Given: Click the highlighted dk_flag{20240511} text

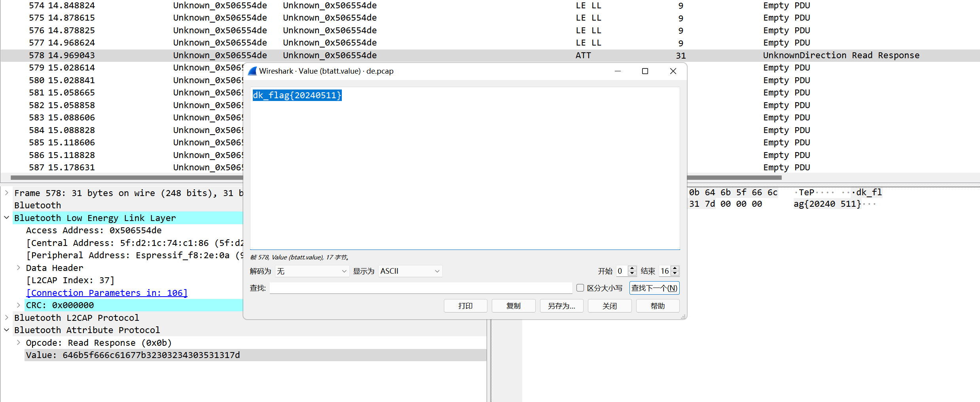Looking at the screenshot, I should [x=297, y=95].
